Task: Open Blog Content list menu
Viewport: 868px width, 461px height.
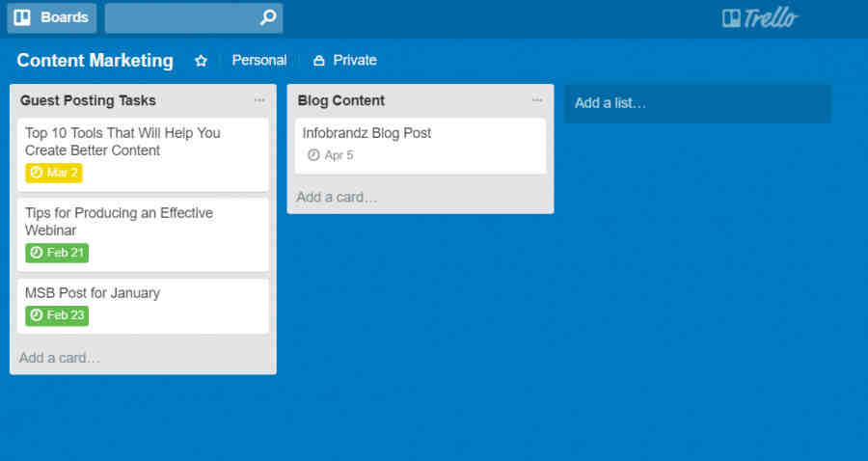Action: tap(537, 100)
